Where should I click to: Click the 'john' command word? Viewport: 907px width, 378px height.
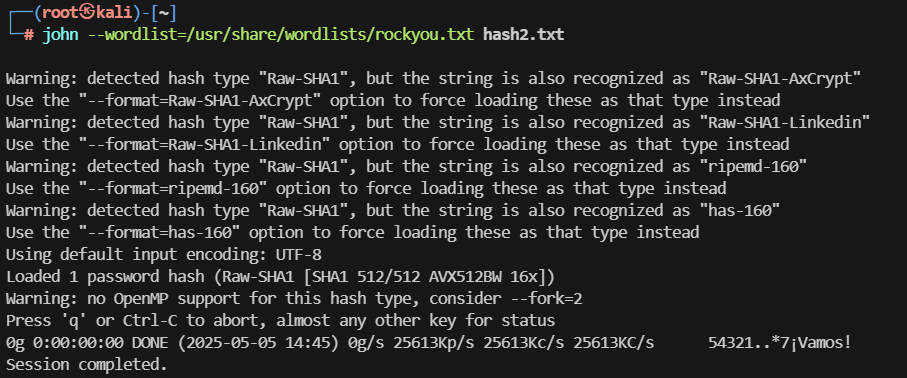[x=61, y=35]
